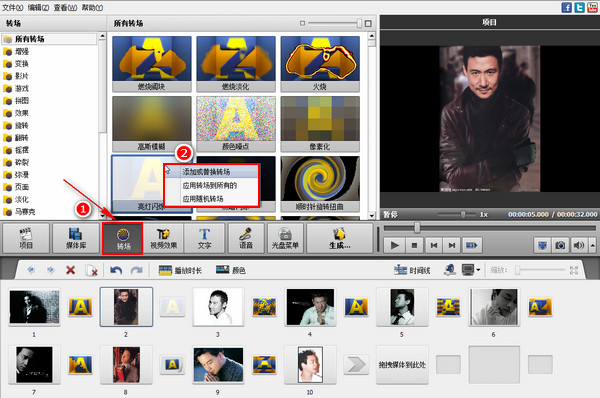Pick the 高斯模糊 transition thumbnail
The width and height of the screenshot is (600, 398).
click(152, 124)
